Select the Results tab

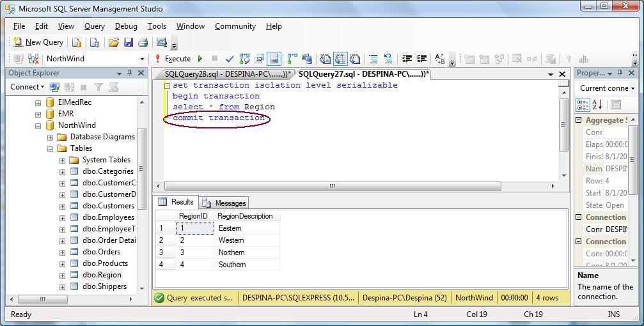(177, 202)
